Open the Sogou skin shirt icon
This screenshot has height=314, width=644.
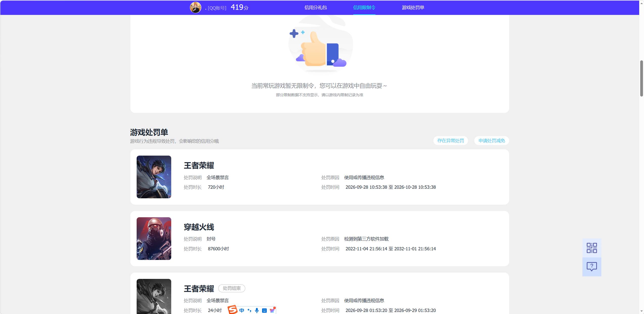272,310
